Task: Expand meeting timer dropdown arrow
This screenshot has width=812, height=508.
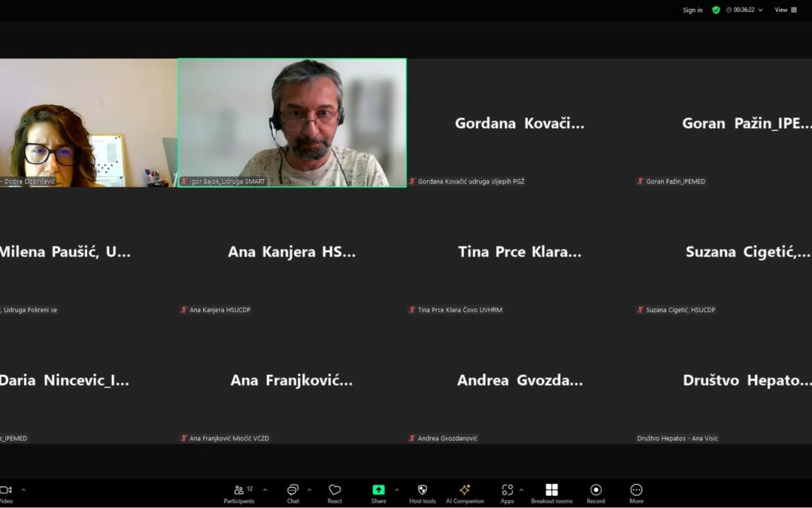Action: (x=760, y=10)
